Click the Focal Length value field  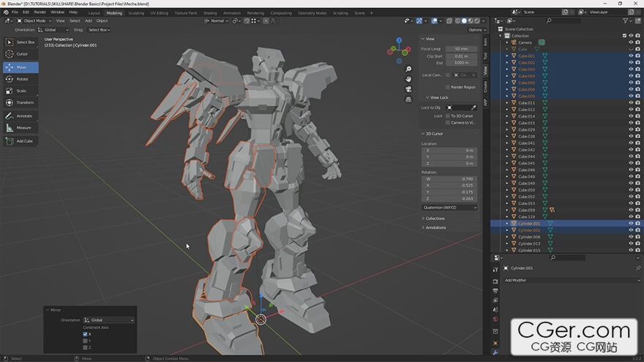pos(461,49)
